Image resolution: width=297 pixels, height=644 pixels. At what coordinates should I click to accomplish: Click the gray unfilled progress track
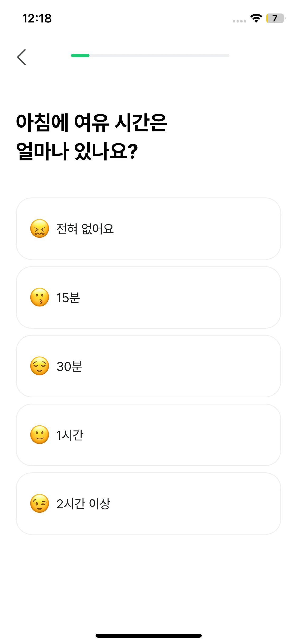coord(159,56)
